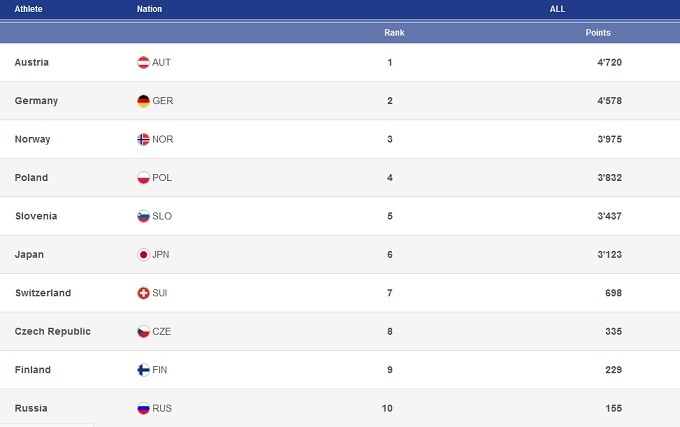The height and width of the screenshot is (427, 680).
Task: Click the Slovenia flag icon
Action: pyautogui.click(x=143, y=216)
